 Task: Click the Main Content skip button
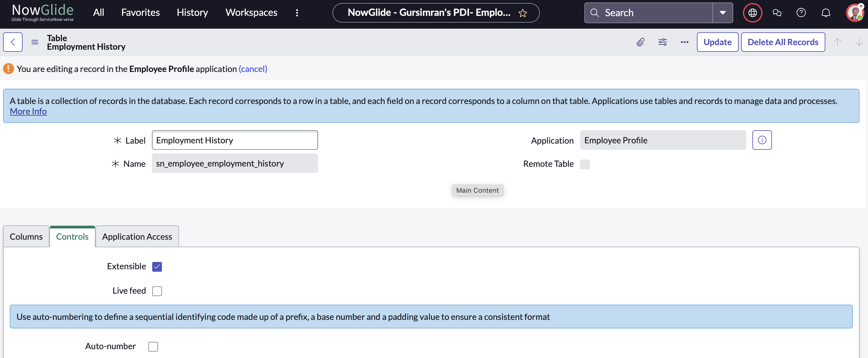pos(478,190)
